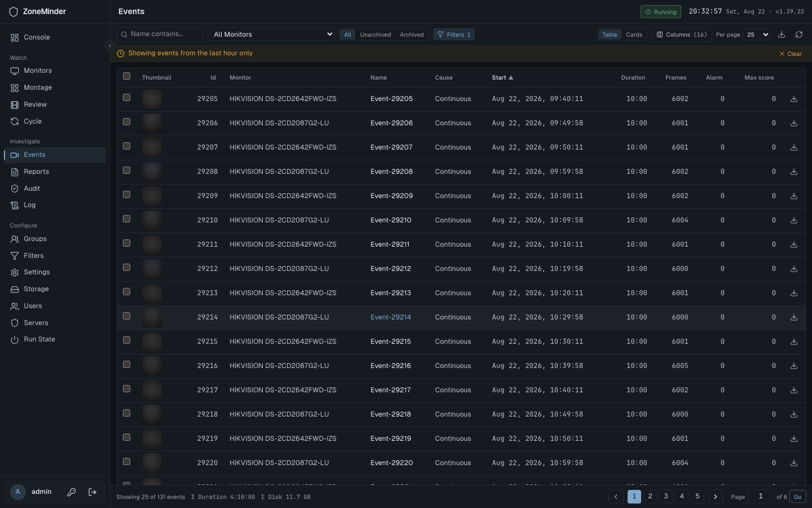The image size is (812, 508).
Task: Open the Per page dropdown
Action: tap(756, 34)
